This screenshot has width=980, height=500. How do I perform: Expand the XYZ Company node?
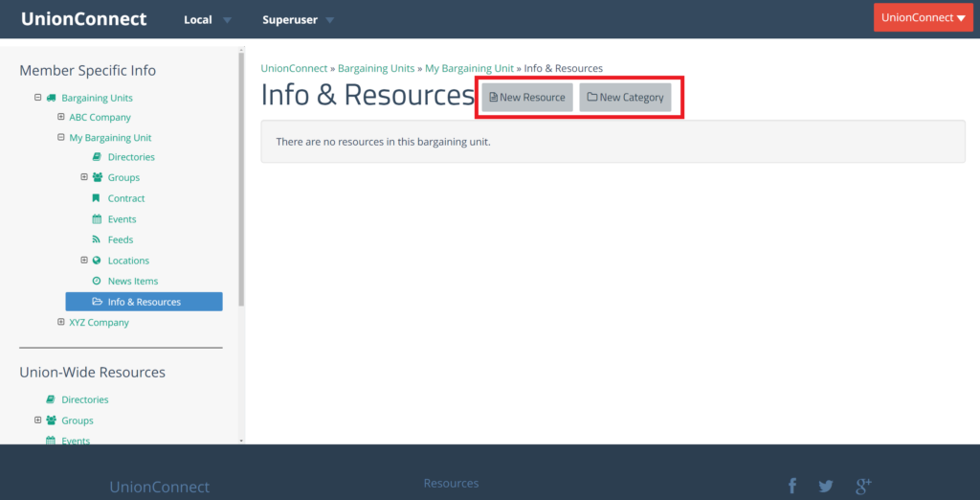[60, 322]
